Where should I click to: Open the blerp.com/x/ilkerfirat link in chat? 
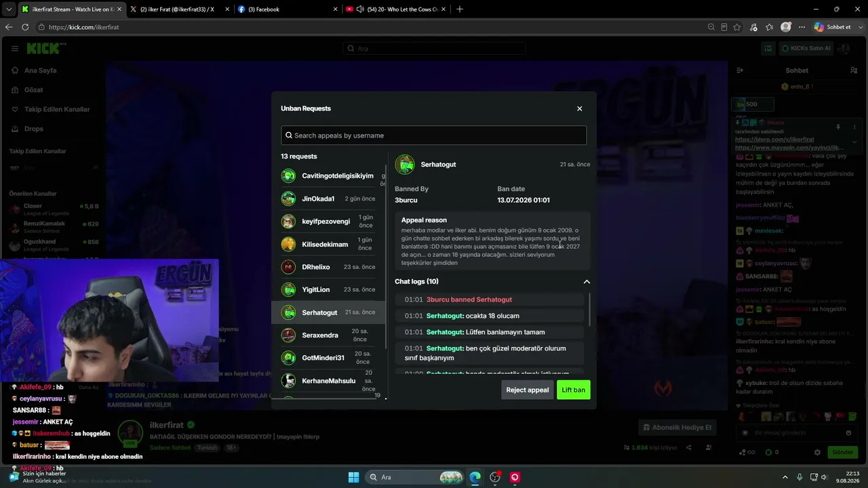coord(774,140)
